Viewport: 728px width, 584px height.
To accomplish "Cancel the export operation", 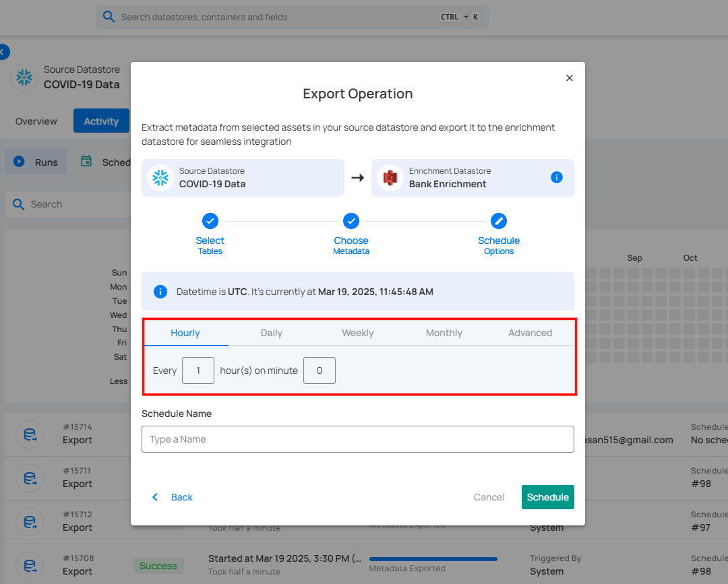I will 489,497.
